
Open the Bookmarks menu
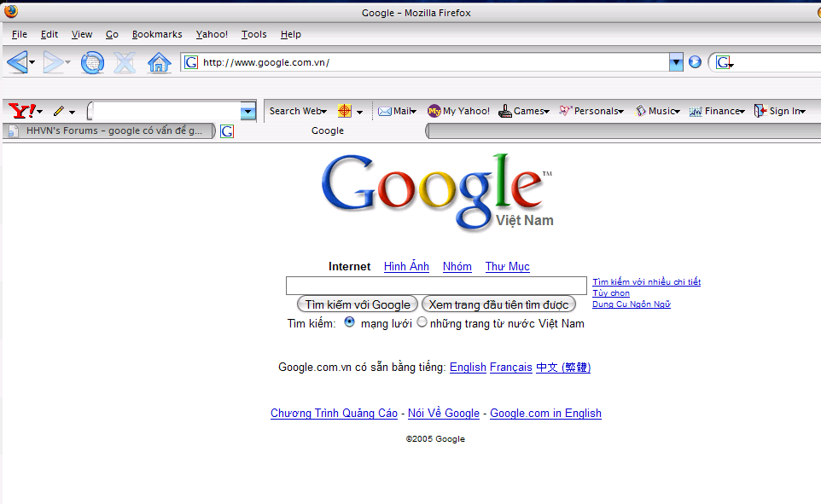(157, 34)
